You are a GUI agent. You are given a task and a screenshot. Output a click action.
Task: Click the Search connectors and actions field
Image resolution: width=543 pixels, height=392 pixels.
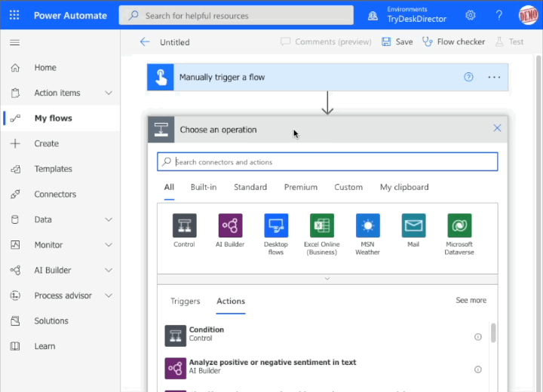pyautogui.click(x=327, y=162)
